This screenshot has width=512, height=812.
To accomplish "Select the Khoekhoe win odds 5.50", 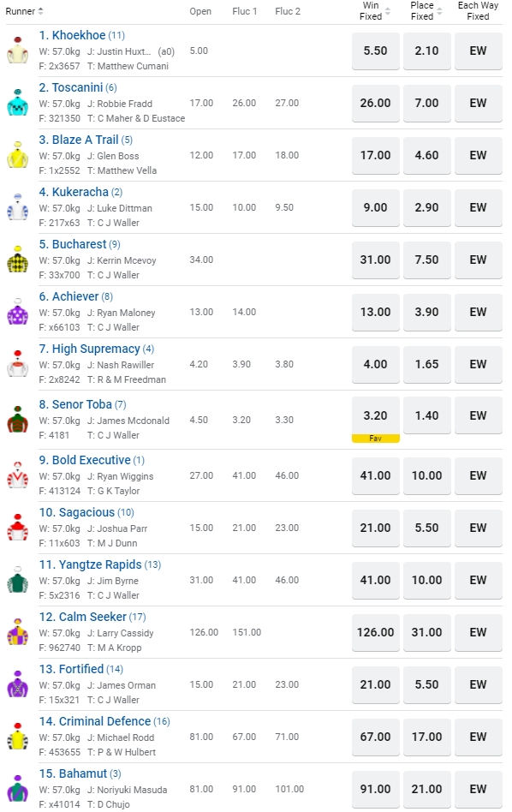I will coord(375,51).
